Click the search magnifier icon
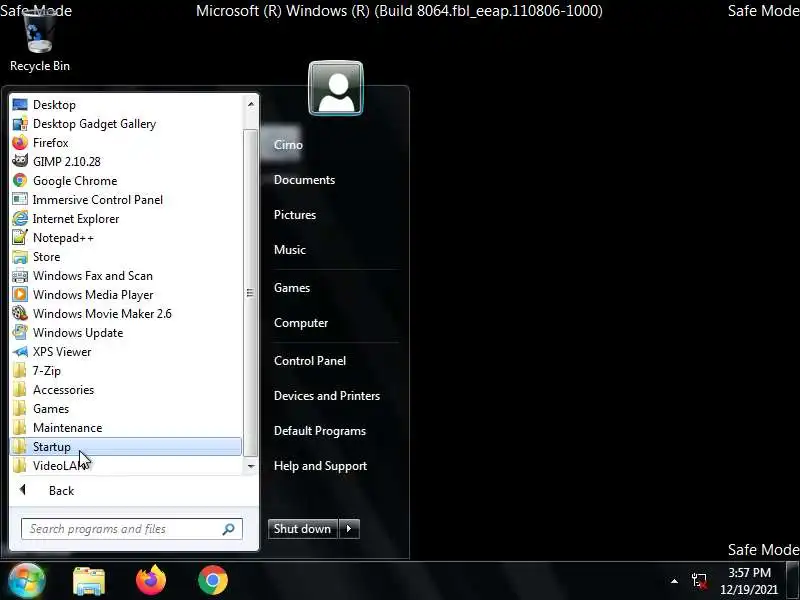The height and width of the screenshot is (600, 800). [228, 529]
